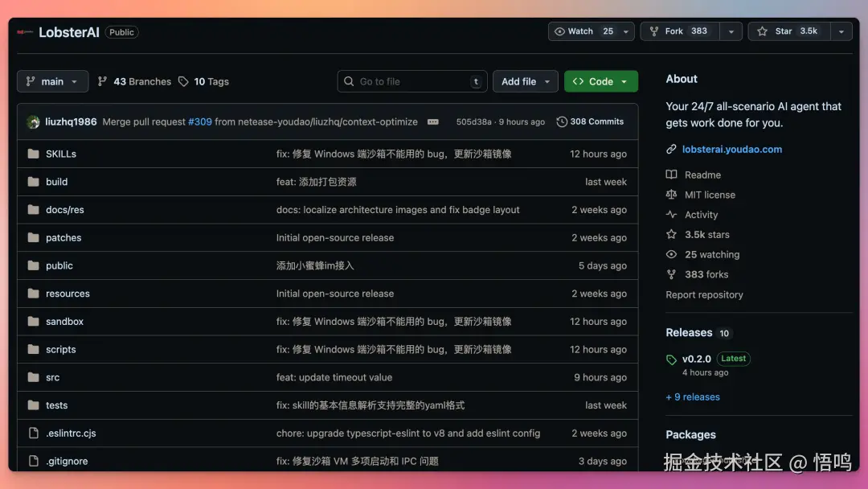868x489 pixels.
Task: Click the magnifier icon in Go to file
Action: click(x=349, y=81)
